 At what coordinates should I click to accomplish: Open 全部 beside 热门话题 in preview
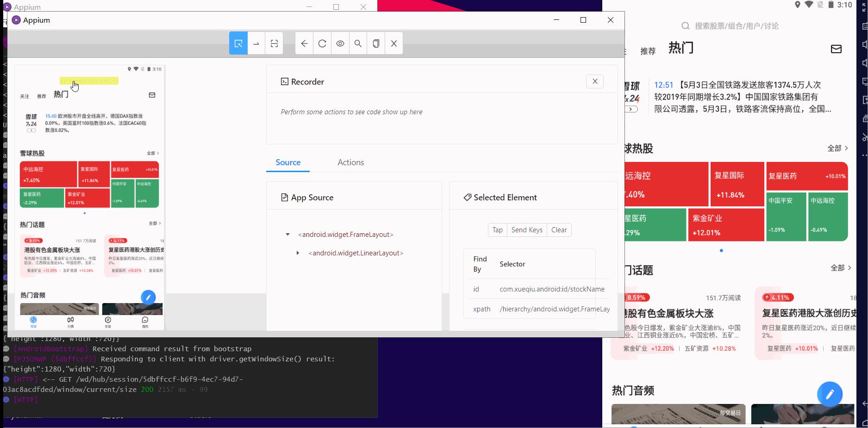tap(155, 223)
